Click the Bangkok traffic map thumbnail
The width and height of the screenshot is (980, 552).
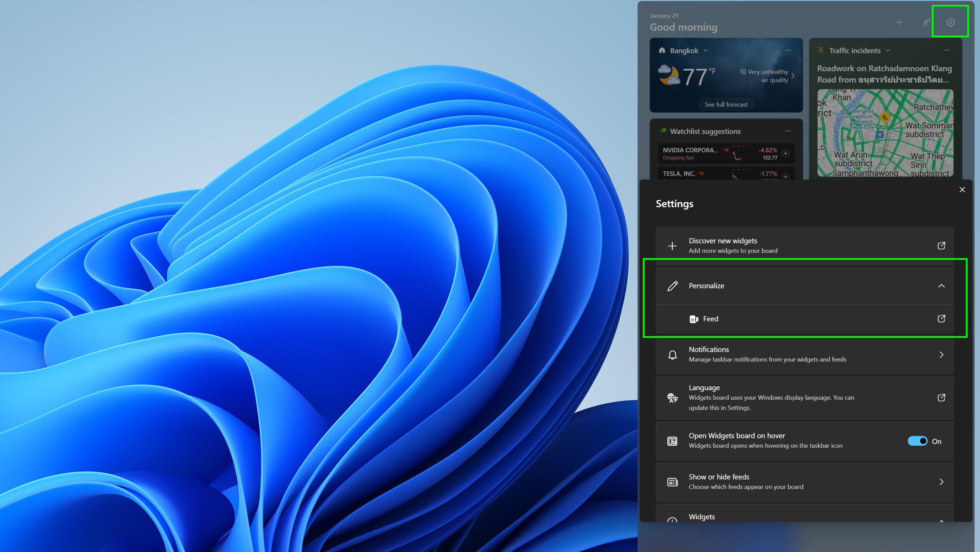click(885, 133)
